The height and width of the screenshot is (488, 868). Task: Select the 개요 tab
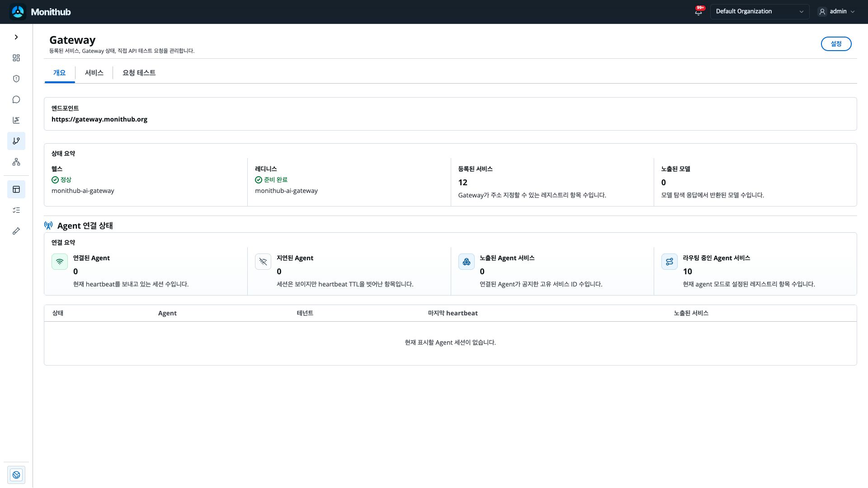coord(60,73)
